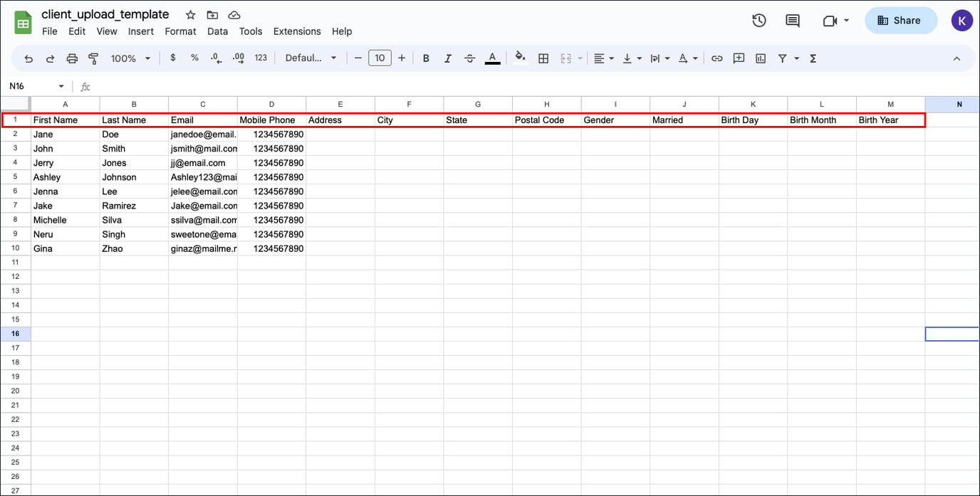Open the functions menu
980x496 pixels.
click(x=812, y=58)
